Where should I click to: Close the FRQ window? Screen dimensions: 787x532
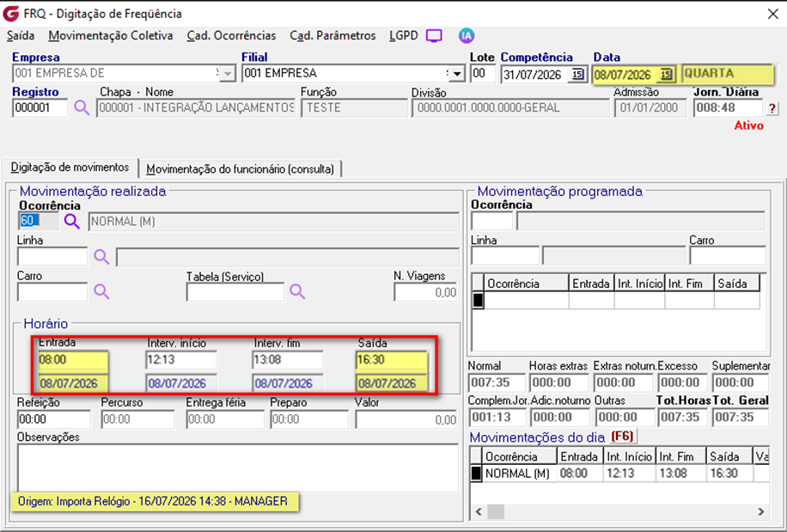pos(773,14)
